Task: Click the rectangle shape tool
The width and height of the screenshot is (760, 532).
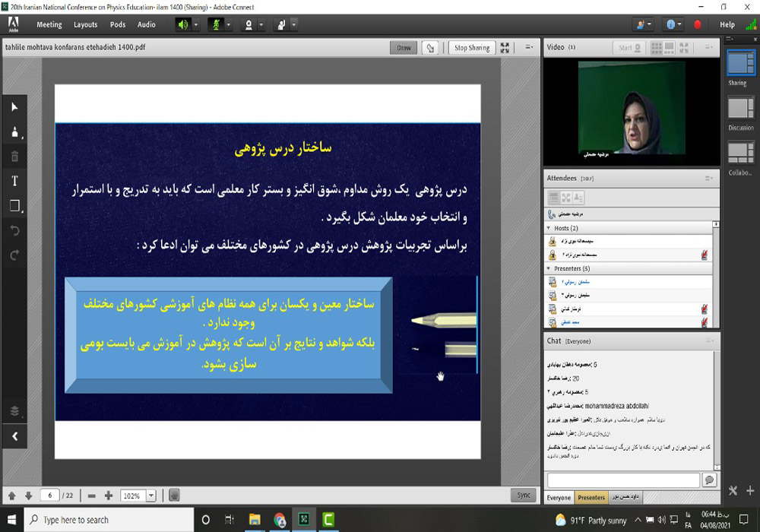Action: (x=14, y=206)
